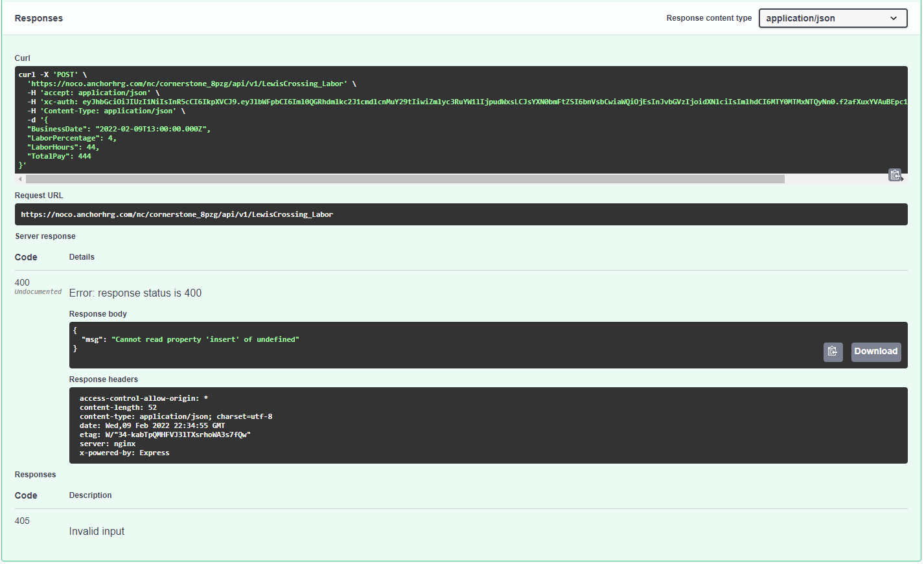924x564 pixels.
Task: Download the response body JSON
Action: pyautogui.click(x=875, y=351)
